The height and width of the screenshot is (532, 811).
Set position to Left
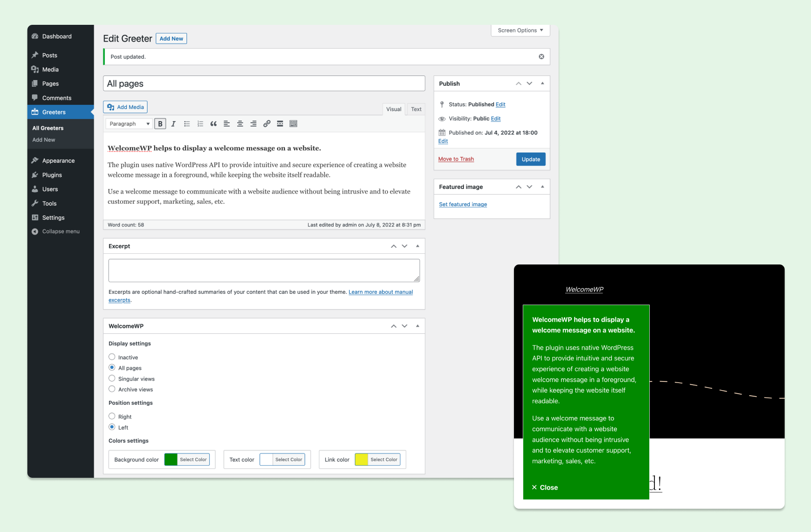[112, 427]
